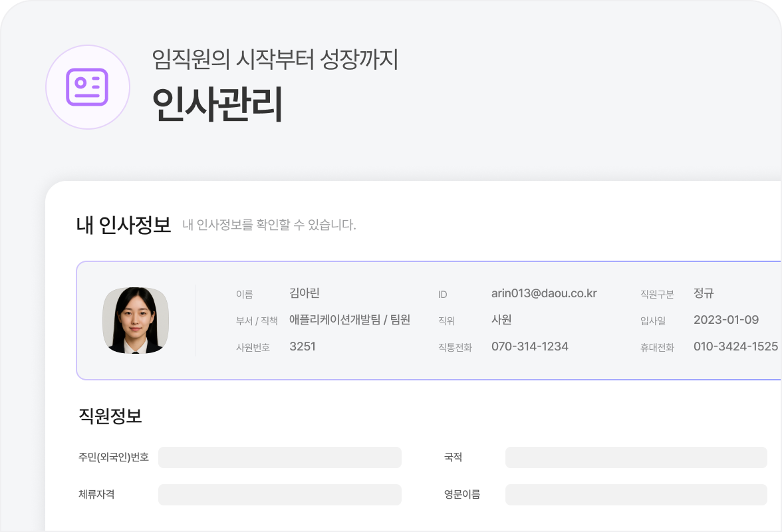Image resolution: width=782 pixels, height=532 pixels.
Task: Click the 직원구분 label
Action: pyautogui.click(x=657, y=295)
